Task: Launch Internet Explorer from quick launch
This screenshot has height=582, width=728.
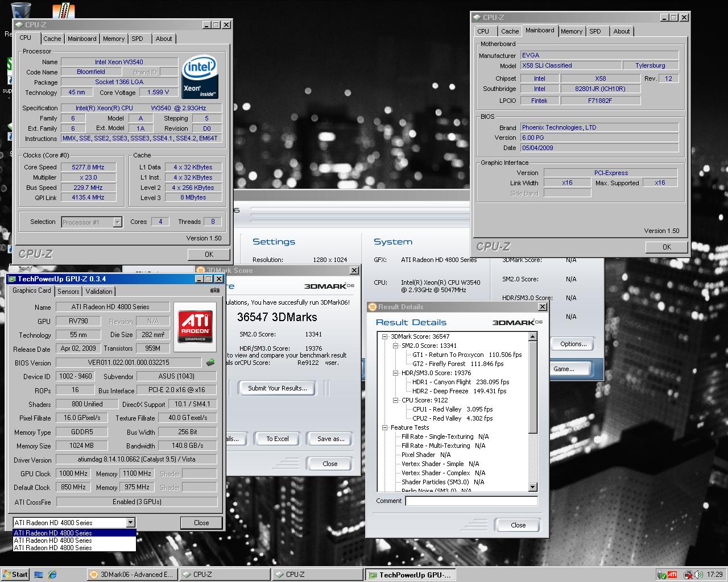Action: (52, 575)
